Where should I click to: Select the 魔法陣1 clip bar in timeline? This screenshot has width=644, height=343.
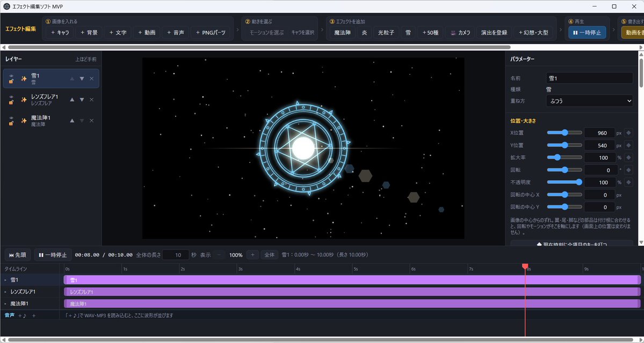coord(352,304)
